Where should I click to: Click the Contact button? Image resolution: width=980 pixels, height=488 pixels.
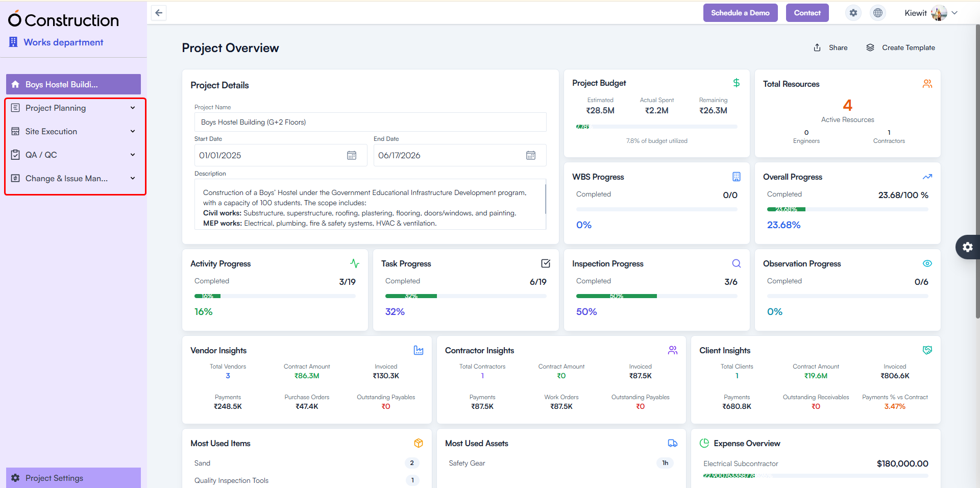point(807,13)
